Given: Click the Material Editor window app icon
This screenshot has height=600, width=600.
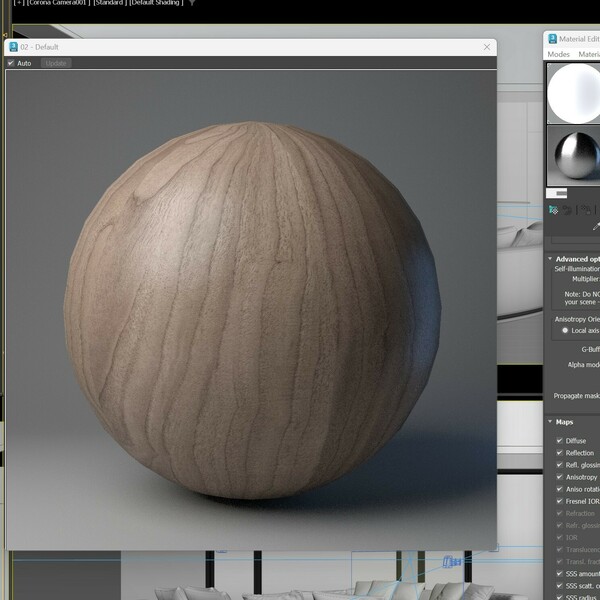Looking at the screenshot, I should tap(552, 38).
